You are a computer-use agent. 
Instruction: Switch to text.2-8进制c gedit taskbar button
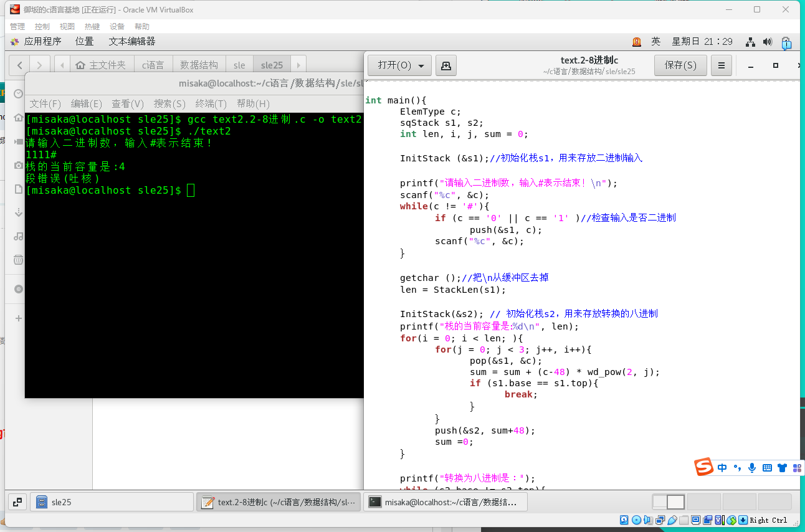(x=279, y=501)
